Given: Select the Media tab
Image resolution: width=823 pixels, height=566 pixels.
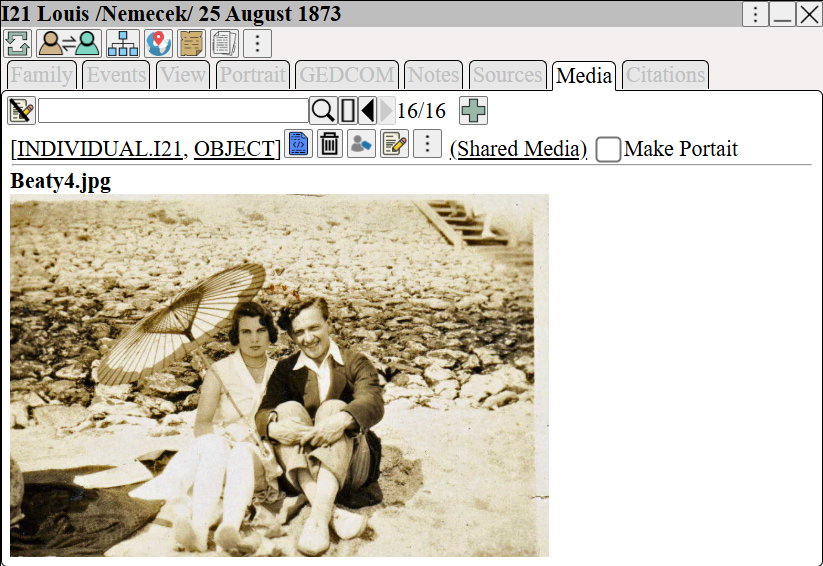Looking at the screenshot, I should [x=584, y=76].
